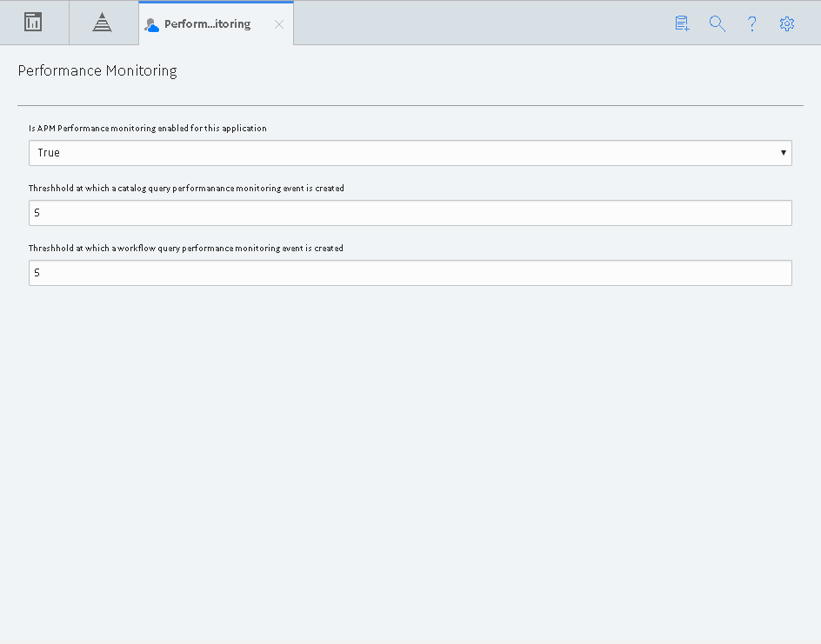Image resolution: width=821 pixels, height=644 pixels.
Task: Click the Performance Monitoring page heading
Action: [x=97, y=70]
